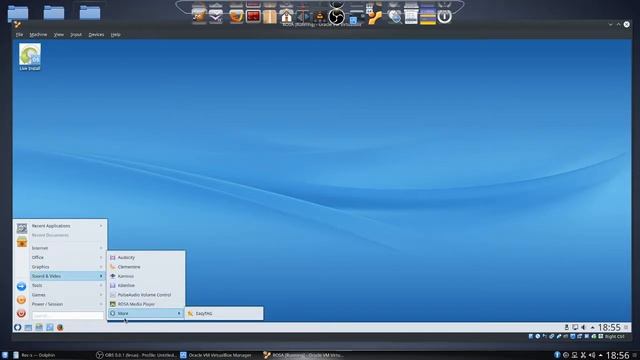
Task: Click the host blue info tray icon
Action: [557, 355]
